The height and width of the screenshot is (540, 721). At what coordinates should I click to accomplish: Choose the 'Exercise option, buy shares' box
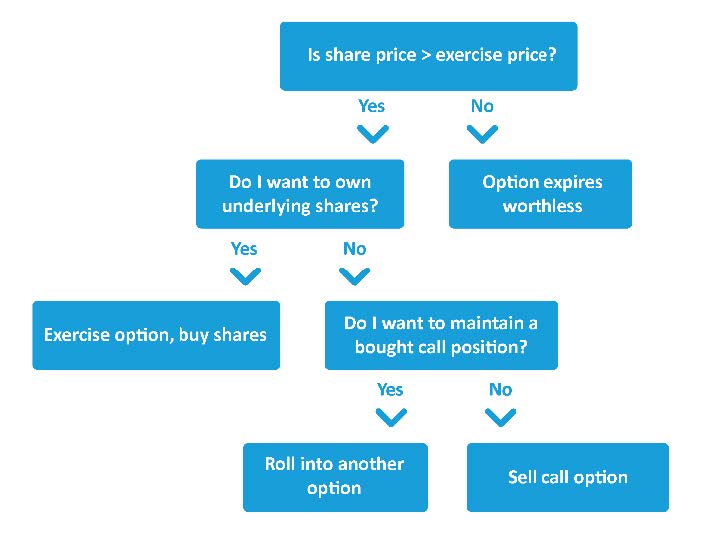tap(156, 335)
